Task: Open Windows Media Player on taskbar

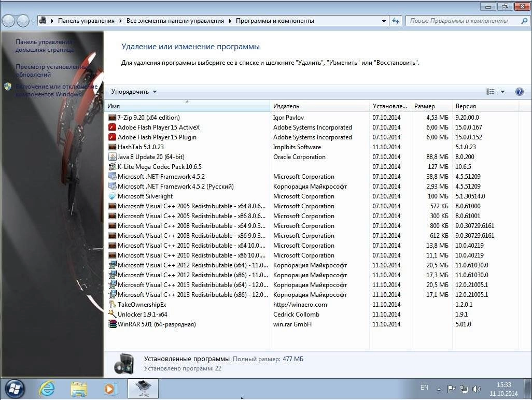Action: pos(110,389)
